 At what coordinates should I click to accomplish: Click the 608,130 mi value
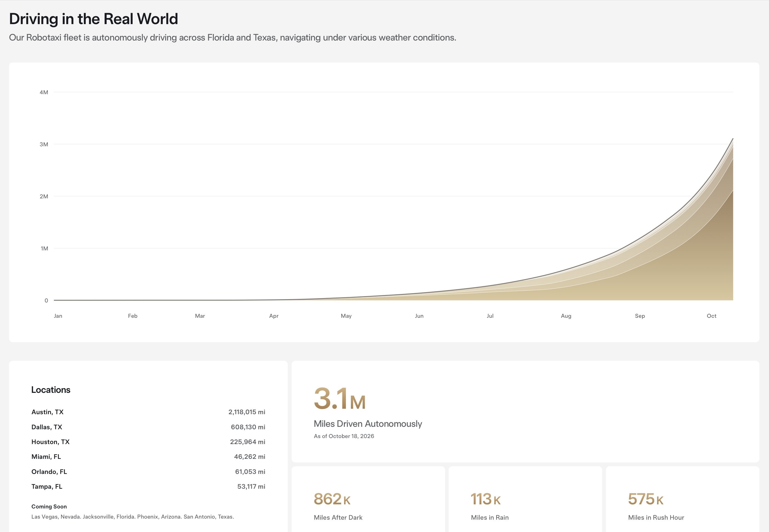[248, 427]
